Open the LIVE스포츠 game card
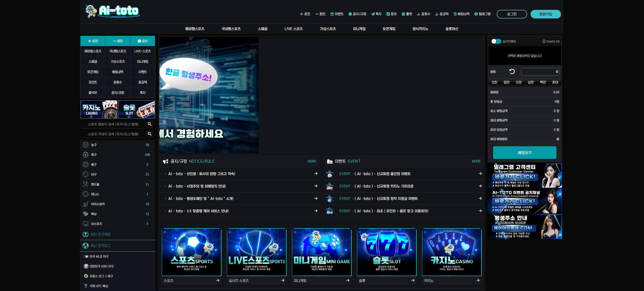This screenshot has width=644, height=291. [x=256, y=252]
